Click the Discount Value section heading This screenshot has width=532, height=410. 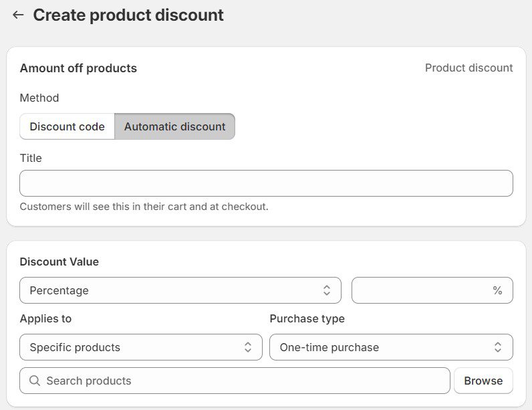(x=59, y=262)
